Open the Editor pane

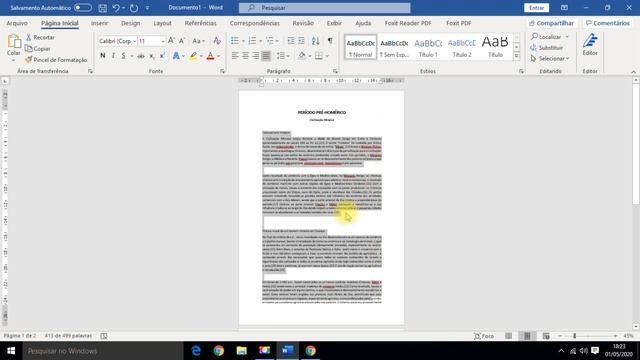pyautogui.click(x=590, y=45)
